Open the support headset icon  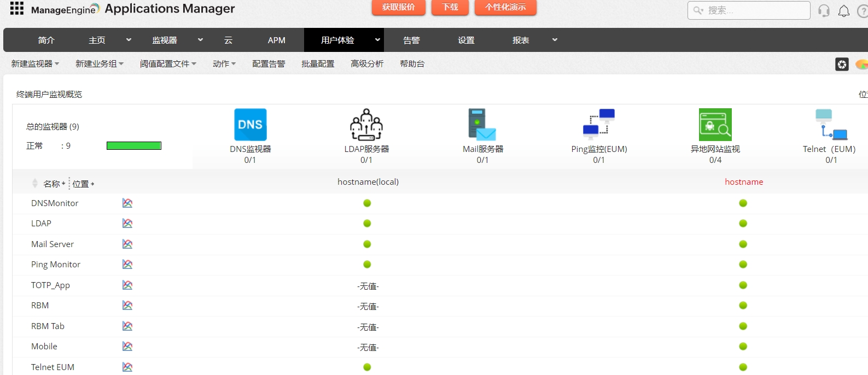pos(824,11)
